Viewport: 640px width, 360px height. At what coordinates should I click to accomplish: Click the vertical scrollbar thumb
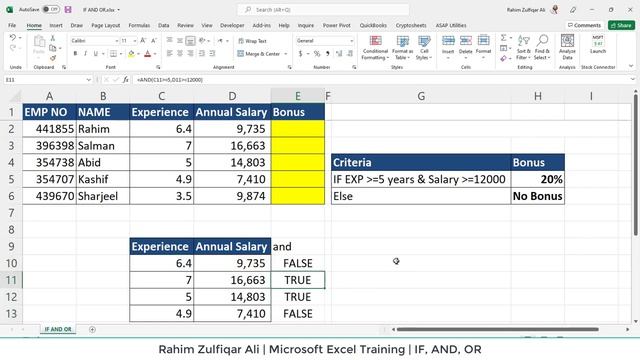pyautogui.click(x=636, y=165)
